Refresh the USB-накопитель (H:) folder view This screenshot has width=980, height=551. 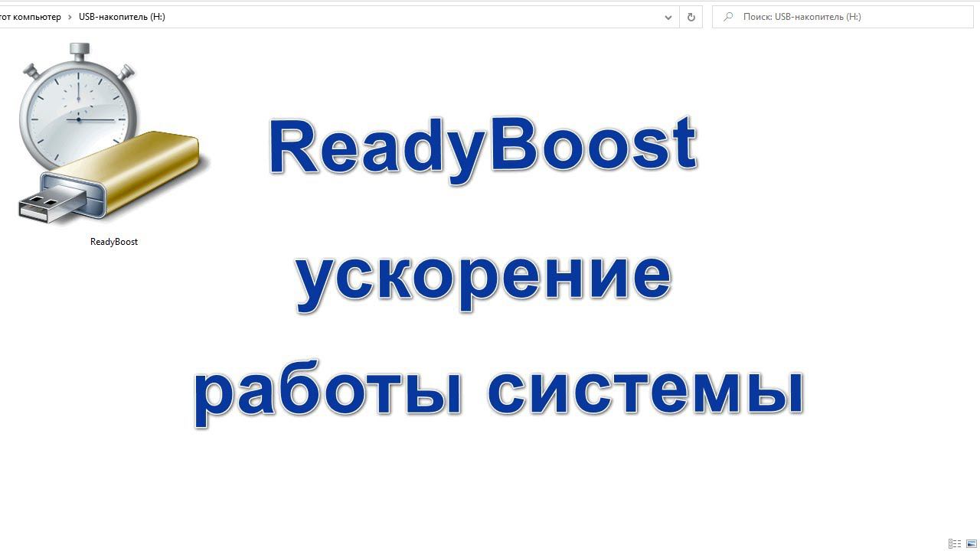(x=691, y=17)
